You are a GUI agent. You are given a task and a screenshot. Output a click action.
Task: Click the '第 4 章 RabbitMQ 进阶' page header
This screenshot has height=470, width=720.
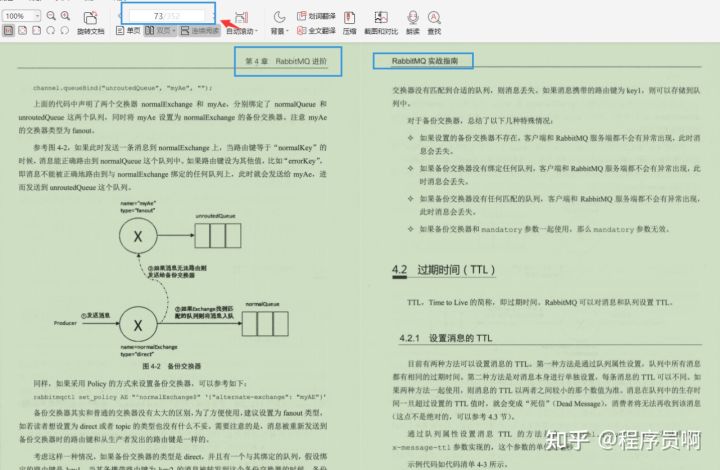pos(286,61)
